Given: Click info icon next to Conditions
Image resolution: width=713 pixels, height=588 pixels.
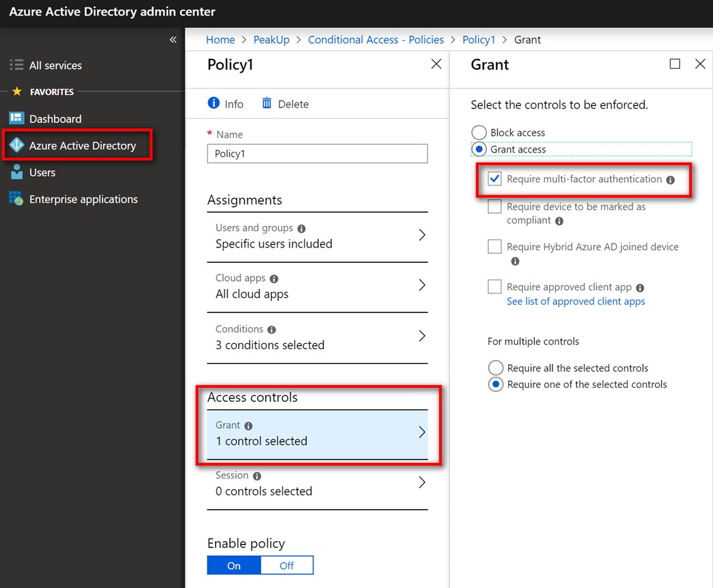Looking at the screenshot, I should (271, 330).
